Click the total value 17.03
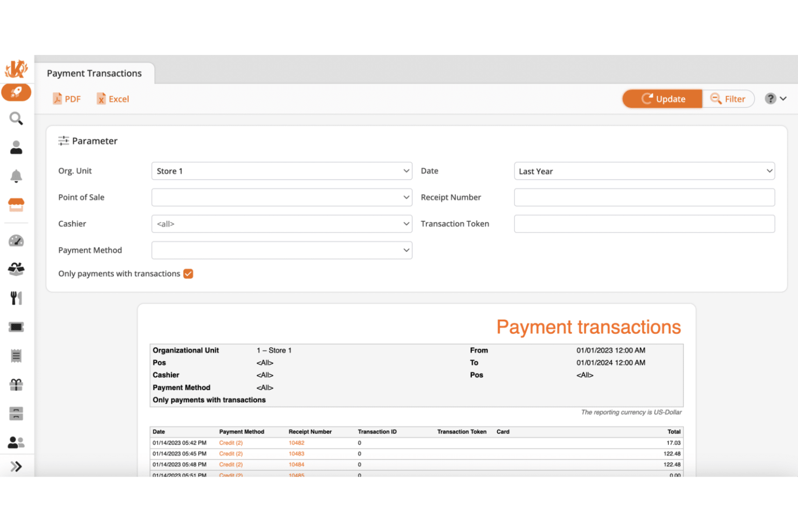The width and height of the screenshot is (798, 532). click(x=673, y=443)
